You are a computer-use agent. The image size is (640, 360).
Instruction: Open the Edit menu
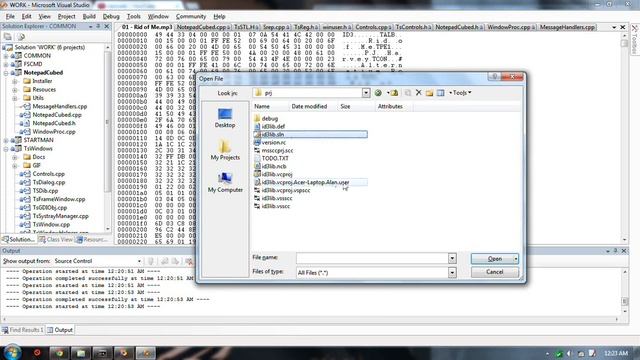pos(27,16)
